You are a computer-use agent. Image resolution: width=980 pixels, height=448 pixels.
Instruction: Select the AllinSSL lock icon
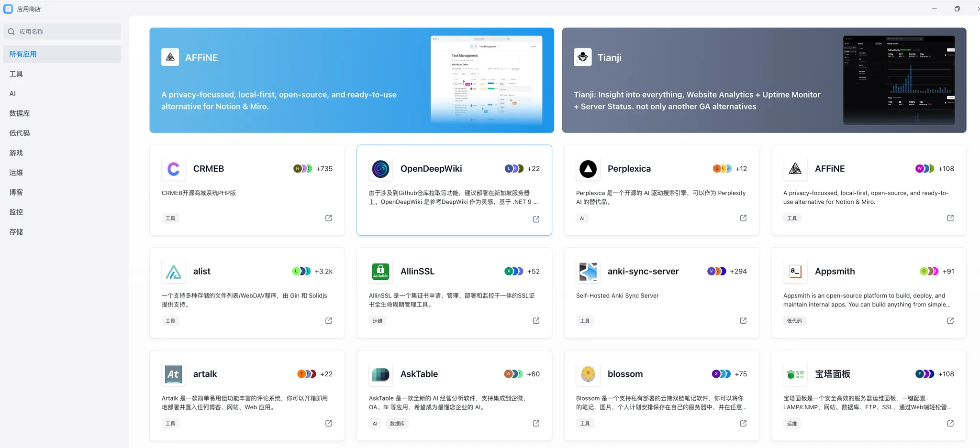point(380,271)
